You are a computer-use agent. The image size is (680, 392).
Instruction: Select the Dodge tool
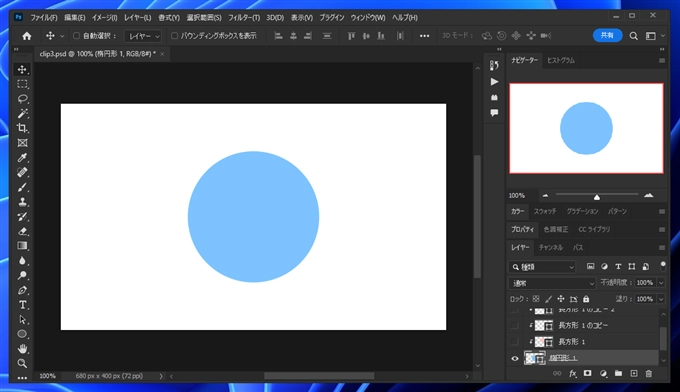pyautogui.click(x=22, y=275)
